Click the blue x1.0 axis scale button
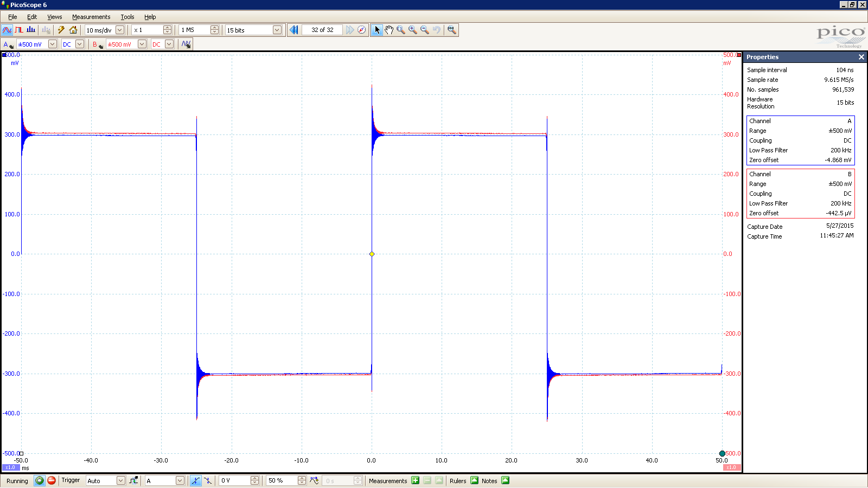The image size is (868, 488). point(10,467)
